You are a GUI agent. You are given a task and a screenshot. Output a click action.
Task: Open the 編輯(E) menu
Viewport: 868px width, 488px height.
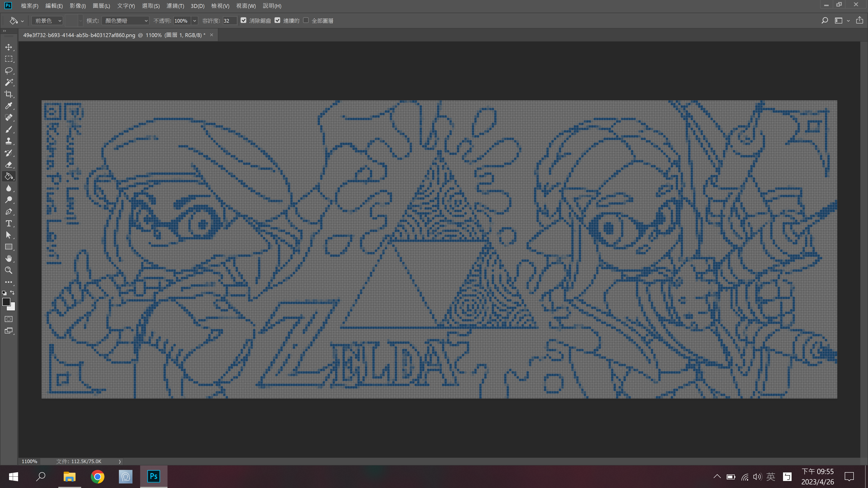tap(54, 6)
